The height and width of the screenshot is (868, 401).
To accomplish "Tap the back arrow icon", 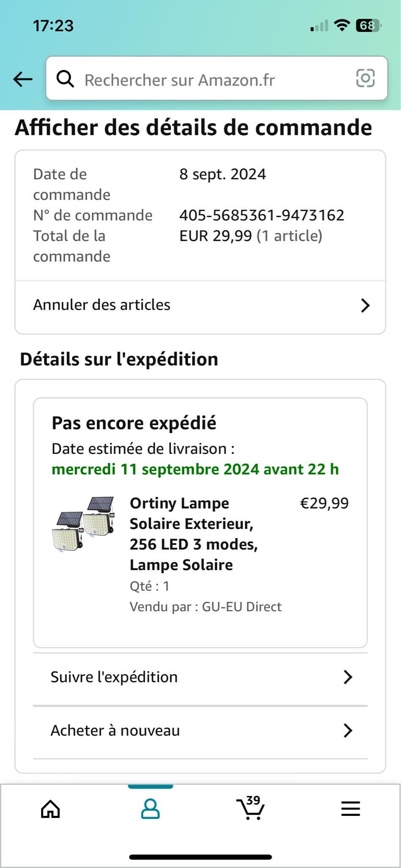I will pos(23,79).
